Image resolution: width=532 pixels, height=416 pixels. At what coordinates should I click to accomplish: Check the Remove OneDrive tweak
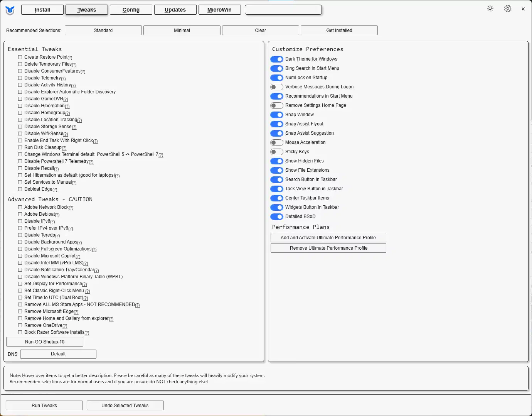pyautogui.click(x=20, y=325)
